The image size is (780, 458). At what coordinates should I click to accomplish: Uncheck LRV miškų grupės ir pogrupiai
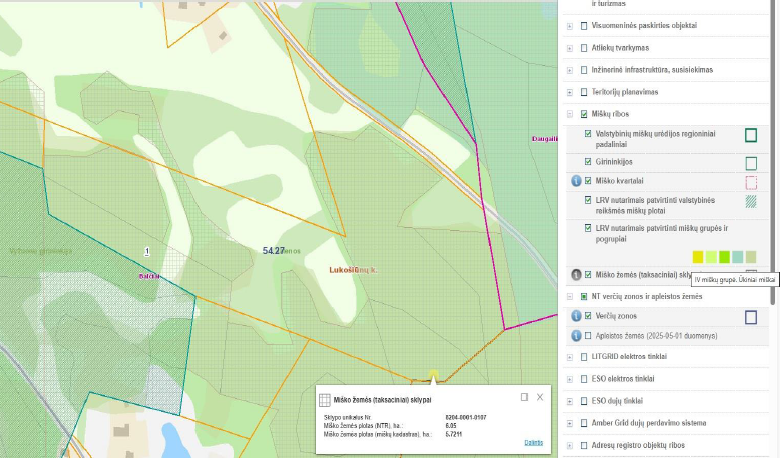click(x=588, y=228)
